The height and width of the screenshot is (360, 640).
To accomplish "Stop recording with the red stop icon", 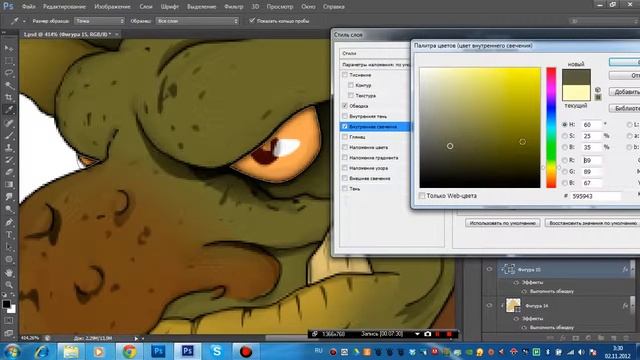I will pyautogui.click(x=449, y=334).
